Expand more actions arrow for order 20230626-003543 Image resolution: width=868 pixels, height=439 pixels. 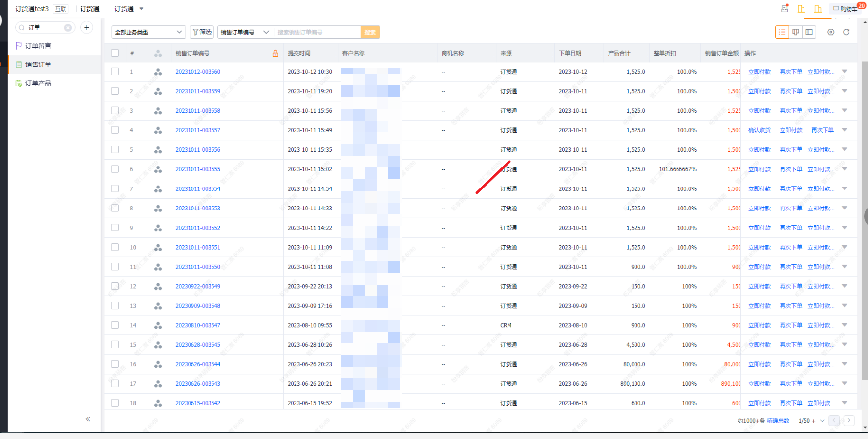coord(845,384)
